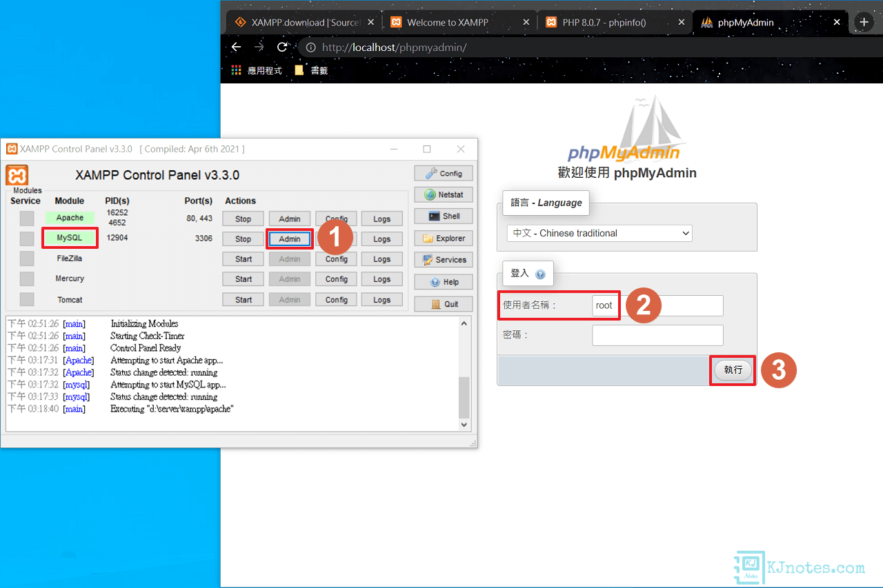
Task: Open Explorer from XAMPP Control Panel
Action: point(444,238)
